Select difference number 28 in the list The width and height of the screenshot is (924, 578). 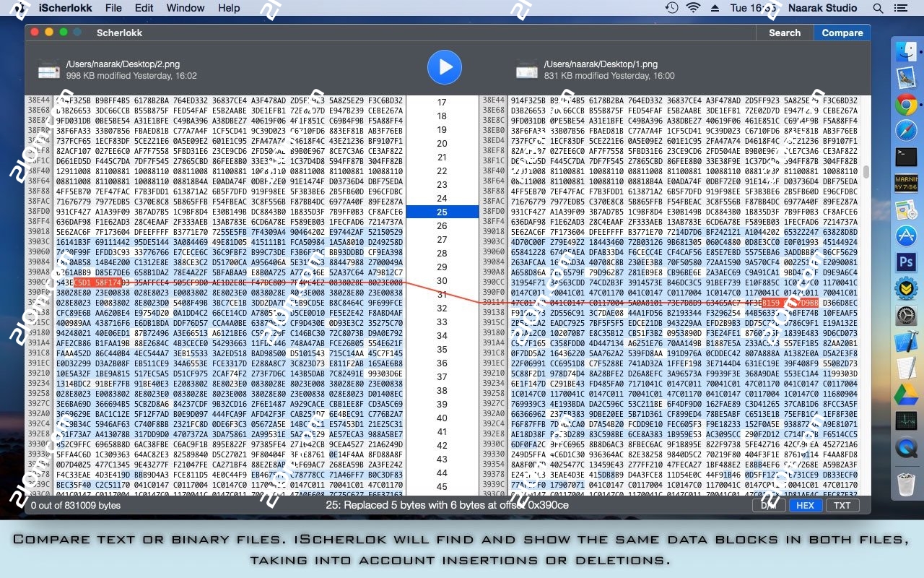point(443,253)
